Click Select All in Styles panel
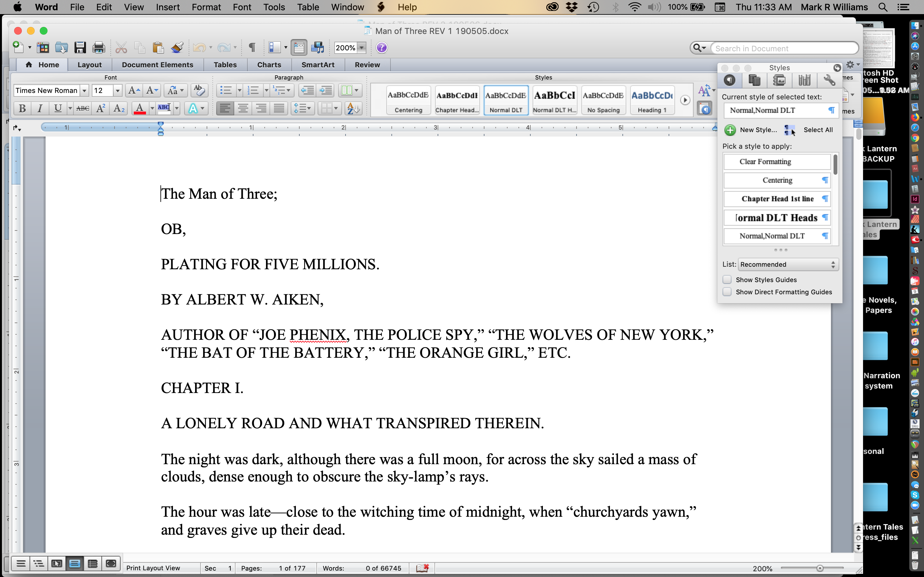Viewport: 924px width, 577px height. [818, 130]
